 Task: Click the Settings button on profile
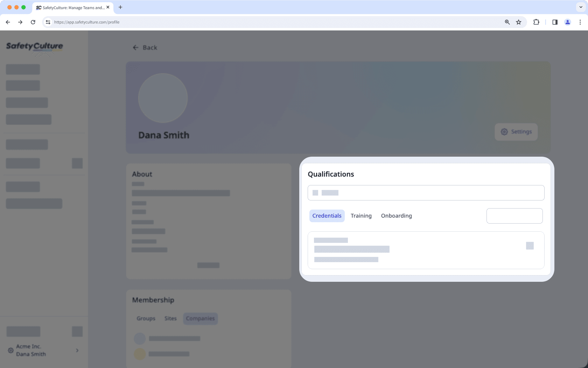(516, 132)
